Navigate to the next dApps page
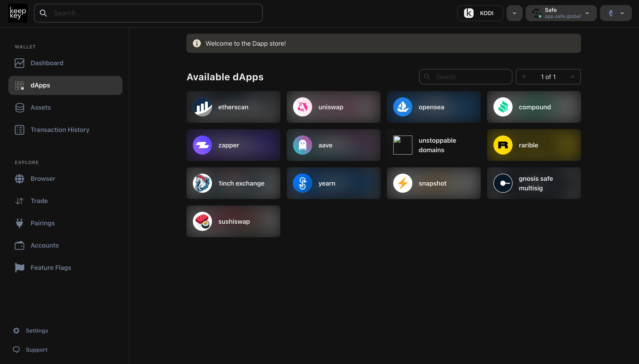The height and width of the screenshot is (364, 639). click(572, 76)
